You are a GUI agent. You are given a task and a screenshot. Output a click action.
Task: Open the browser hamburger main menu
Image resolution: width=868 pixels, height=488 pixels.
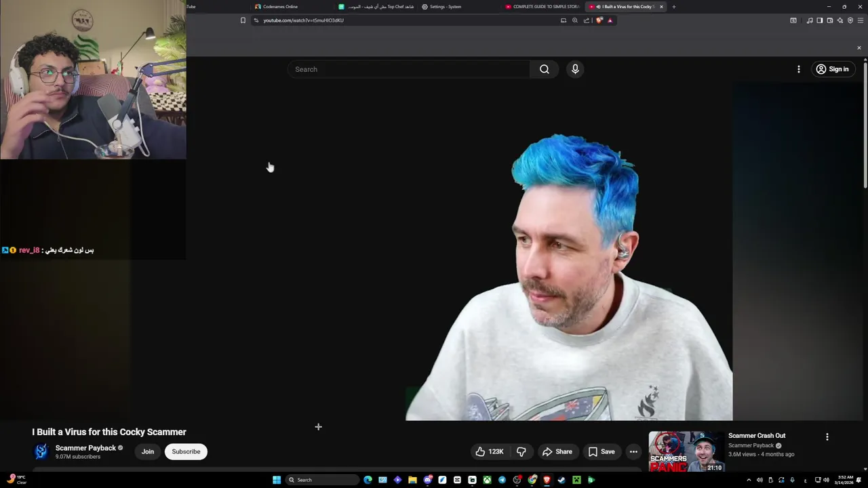tap(861, 20)
